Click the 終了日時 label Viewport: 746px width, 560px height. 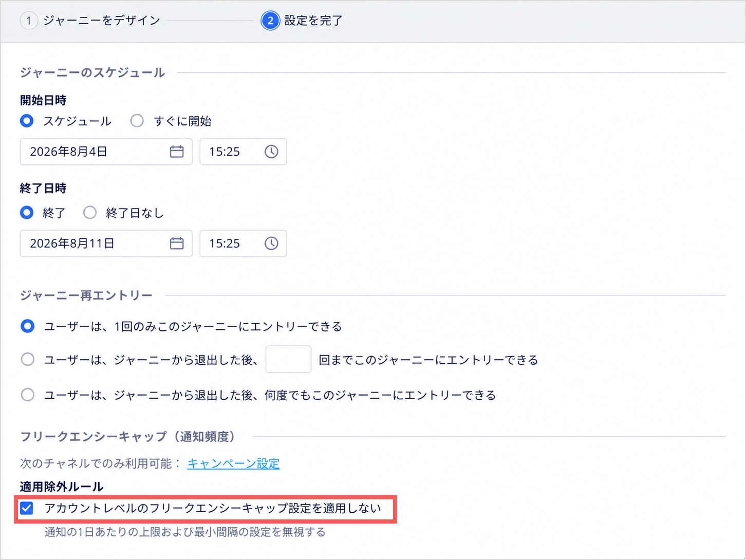pos(43,189)
